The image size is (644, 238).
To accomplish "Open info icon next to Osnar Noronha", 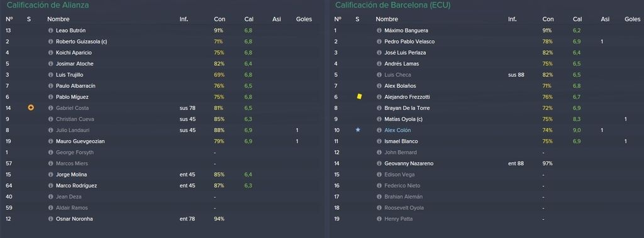I will (x=50, y=219).
